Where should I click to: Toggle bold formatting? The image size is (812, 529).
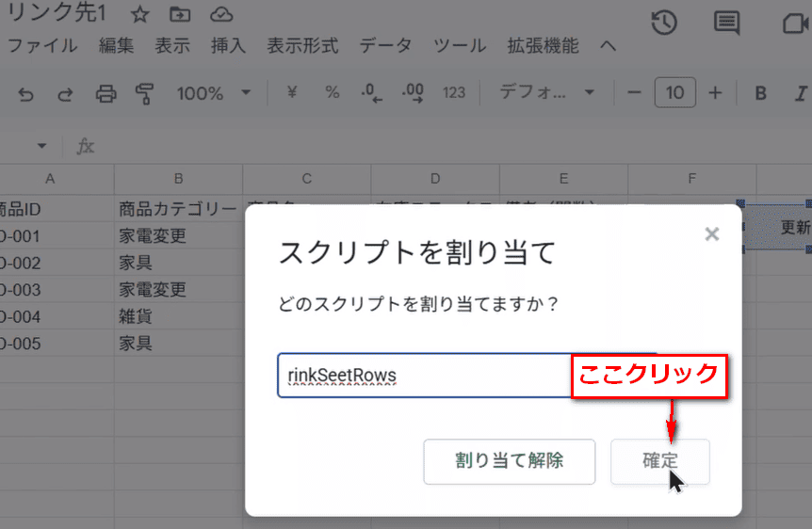761,93
